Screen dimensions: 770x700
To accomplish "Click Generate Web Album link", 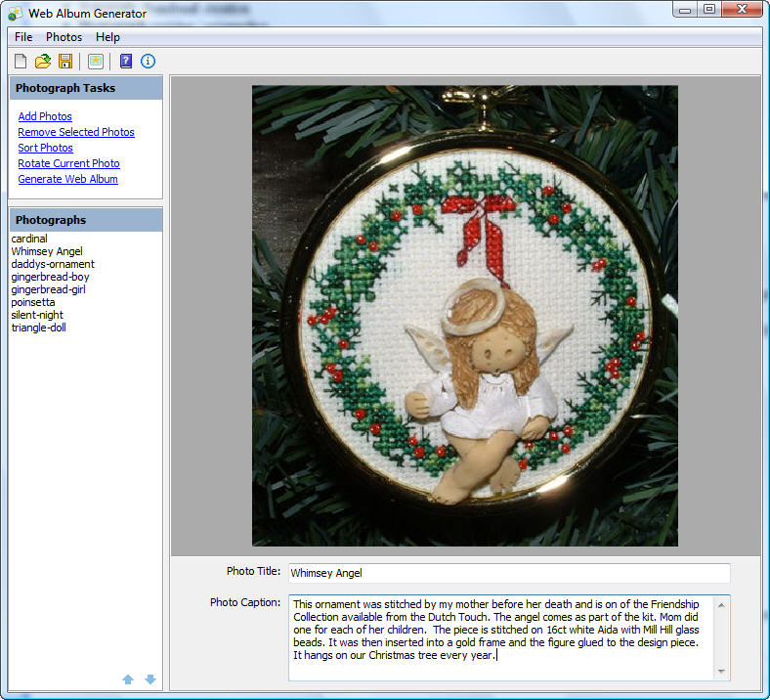I will [x=67, y=179].
